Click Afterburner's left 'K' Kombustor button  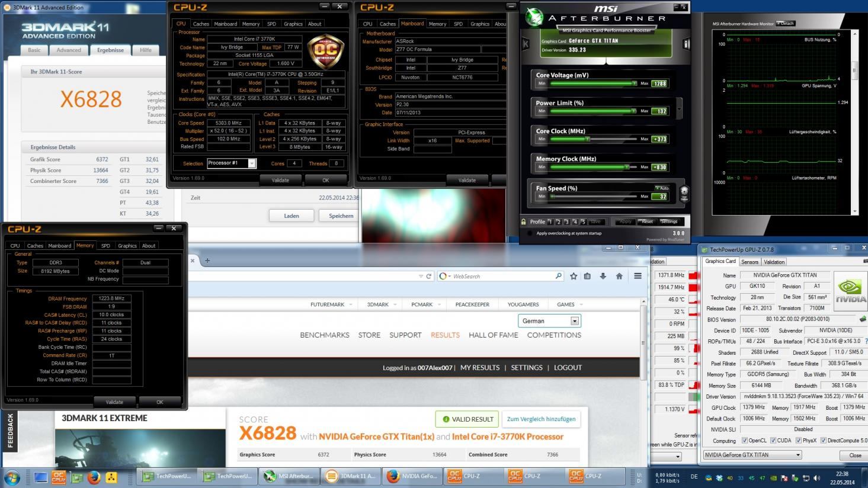[525, 44]
